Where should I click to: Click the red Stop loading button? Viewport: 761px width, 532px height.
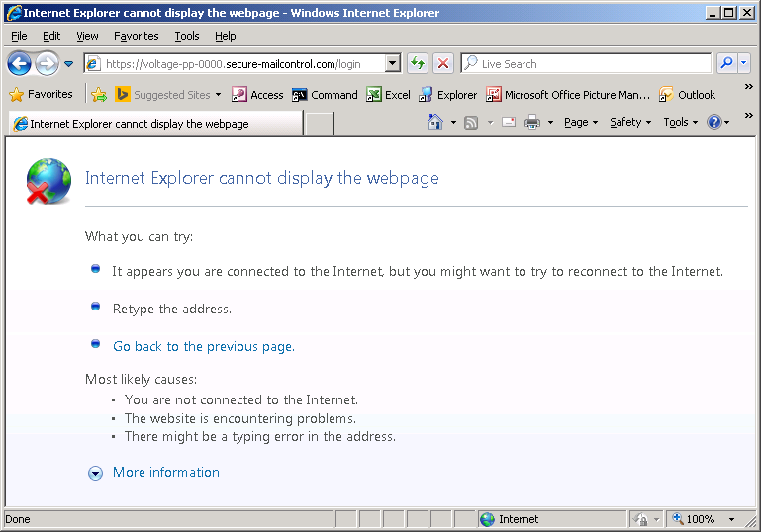click(x=442, y=63)
